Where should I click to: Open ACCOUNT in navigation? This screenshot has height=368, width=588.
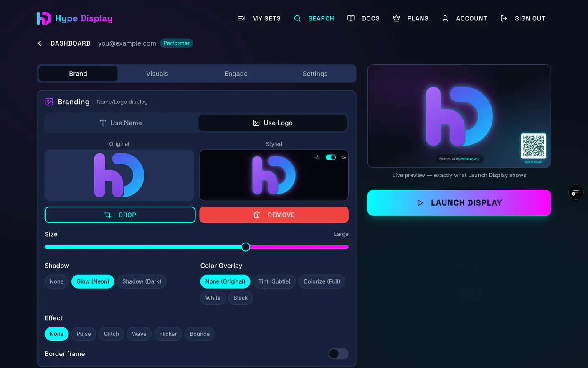(471, 18)
